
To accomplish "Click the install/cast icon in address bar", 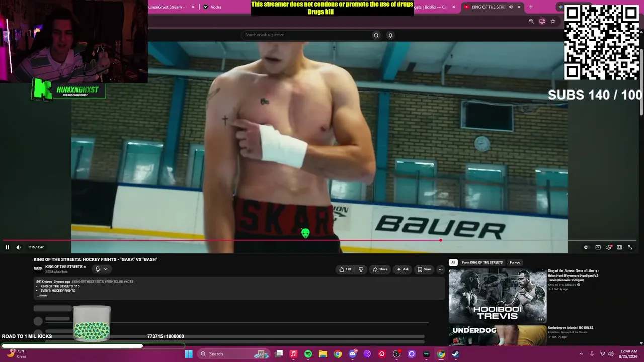I will (542, 21).
